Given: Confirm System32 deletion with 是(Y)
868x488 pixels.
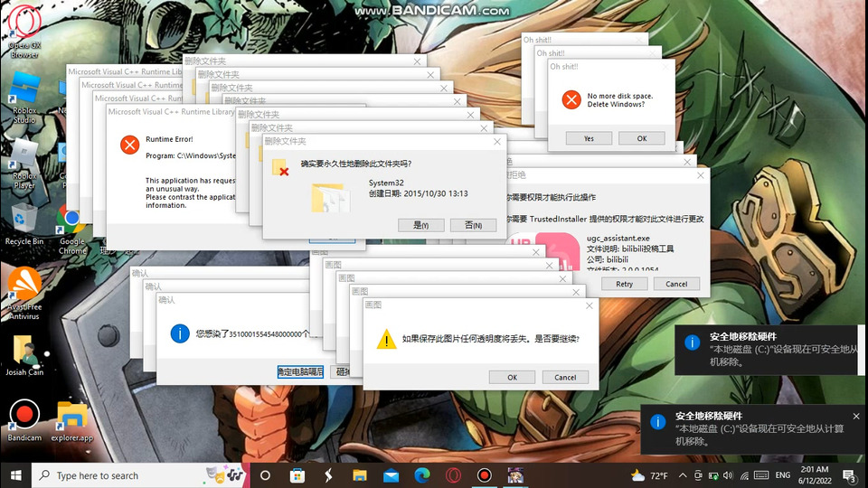Looking at the screenshot, I should (420, 225).
